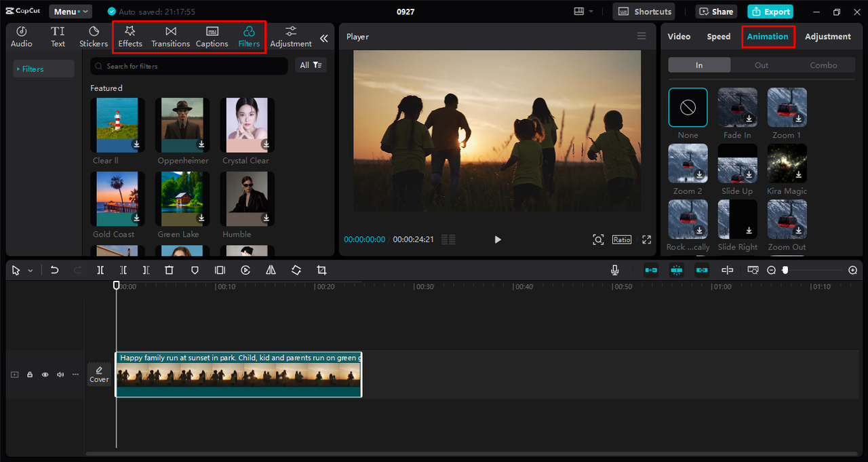Select the Out animation tab
868x462 pixels.
(762, 65)
